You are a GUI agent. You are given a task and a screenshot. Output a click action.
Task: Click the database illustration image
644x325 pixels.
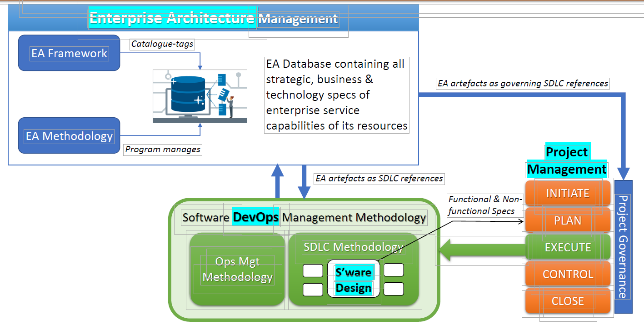[x=200, y=96]
